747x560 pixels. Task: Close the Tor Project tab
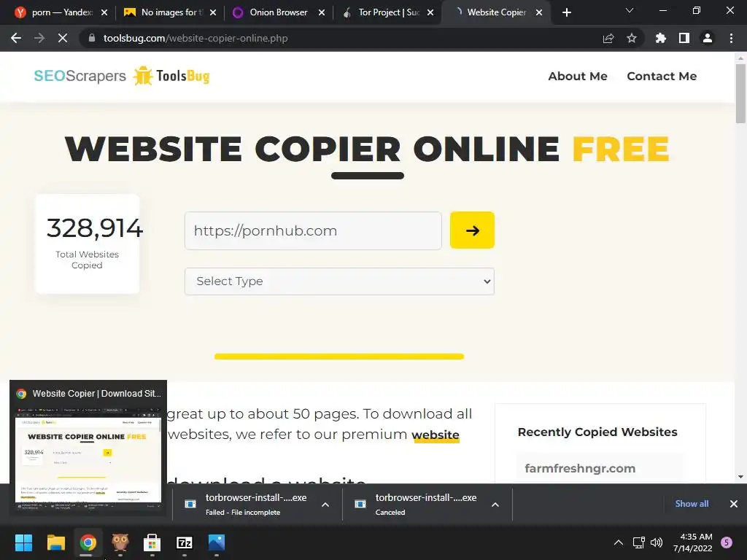430,12
